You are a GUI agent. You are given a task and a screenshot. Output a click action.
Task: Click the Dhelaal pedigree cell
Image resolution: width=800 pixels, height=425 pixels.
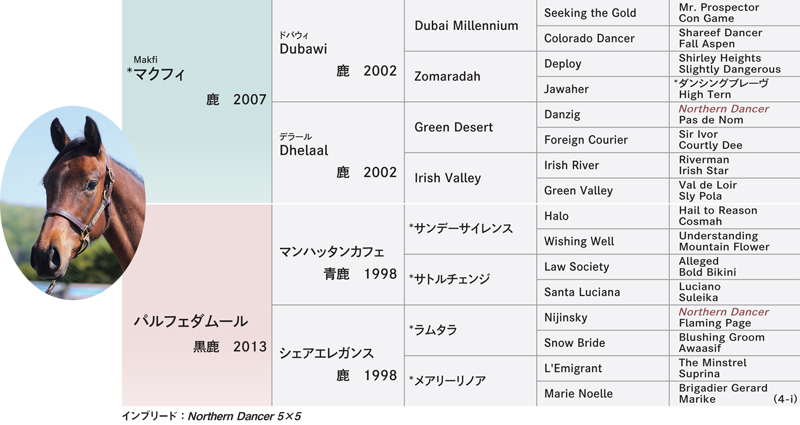(301, 148)
